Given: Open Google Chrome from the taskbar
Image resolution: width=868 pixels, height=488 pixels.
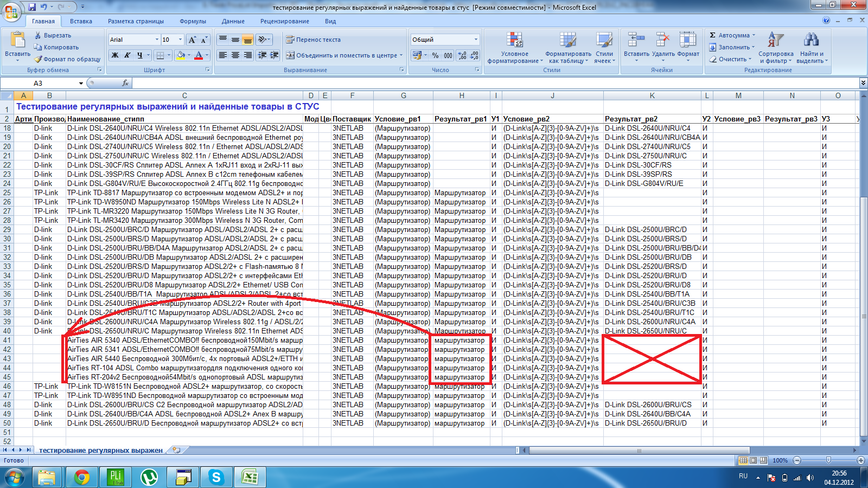Looking at the screenshot, I should point(82,477).
